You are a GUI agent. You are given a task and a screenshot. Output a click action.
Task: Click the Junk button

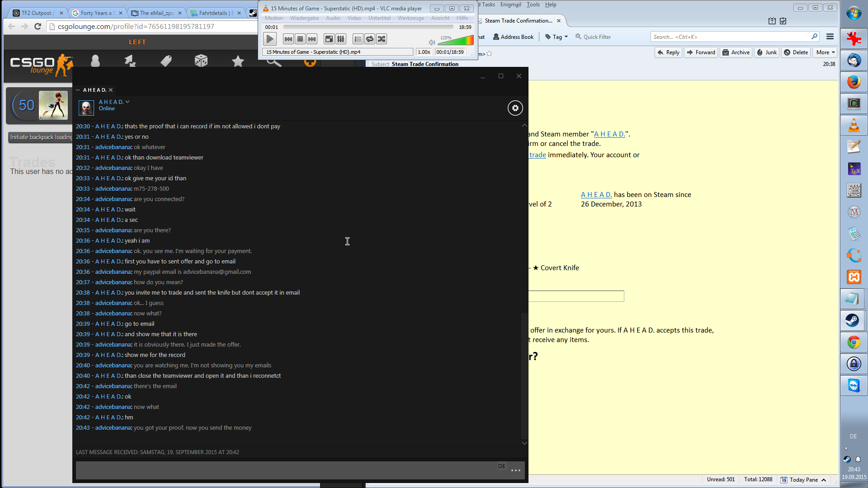(767, 52)
